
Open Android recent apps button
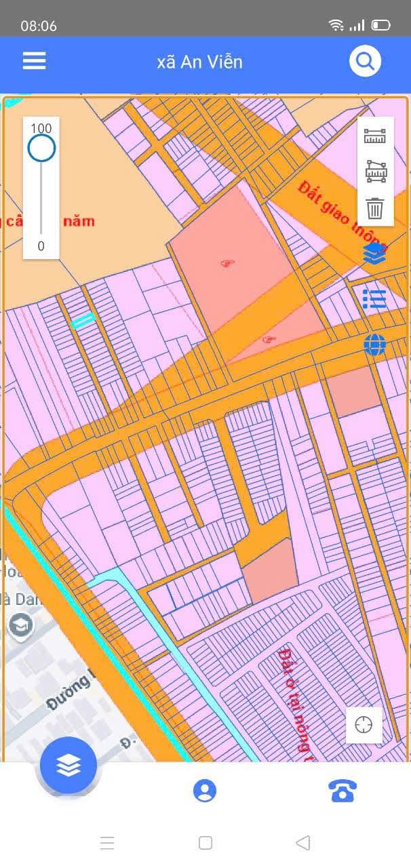[x=107, y=843]
